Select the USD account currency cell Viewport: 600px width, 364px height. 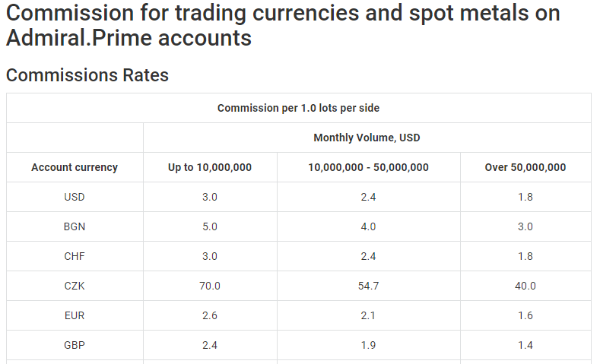point(75,197)
